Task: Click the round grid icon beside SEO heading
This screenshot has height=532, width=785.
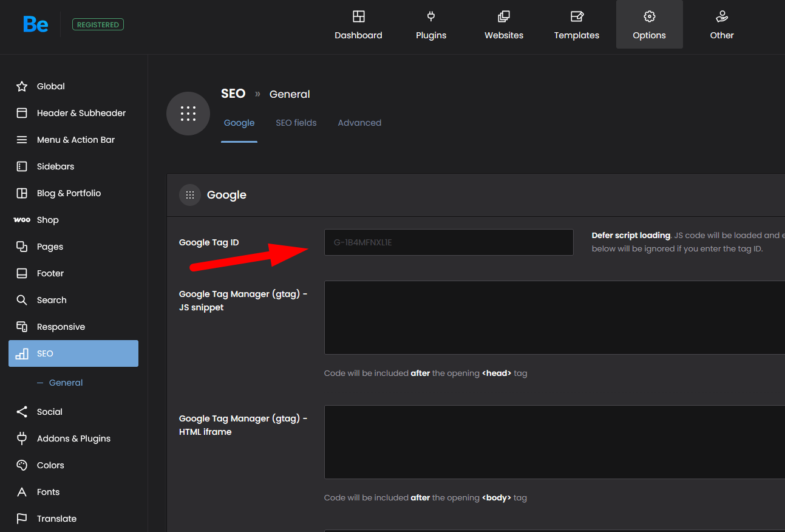Action: (x=188, y=114)
